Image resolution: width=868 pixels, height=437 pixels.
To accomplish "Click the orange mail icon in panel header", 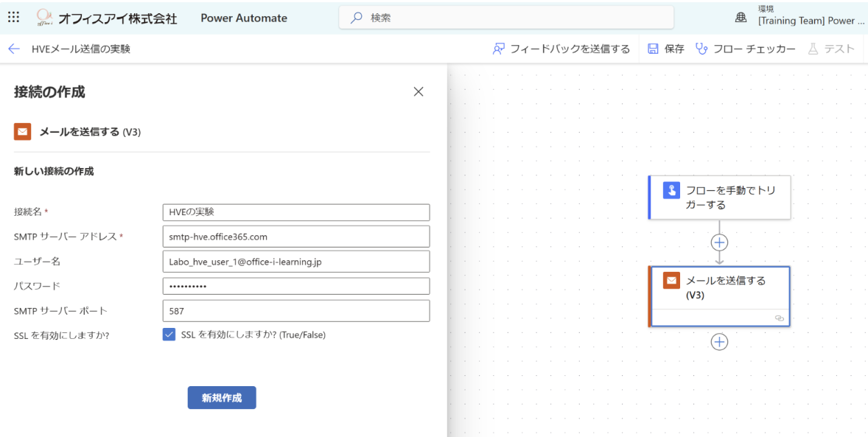I will [23, 132].
